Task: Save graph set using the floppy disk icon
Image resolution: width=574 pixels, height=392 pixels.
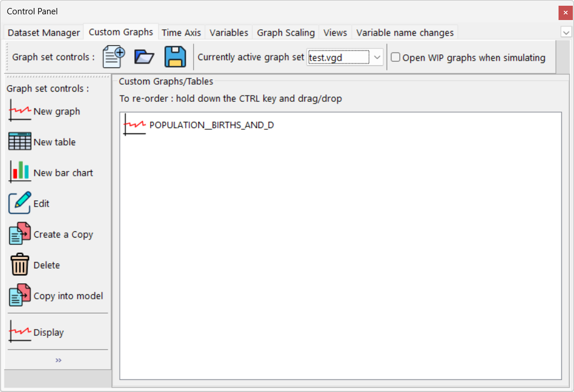Action: click(x=175, y=57)
